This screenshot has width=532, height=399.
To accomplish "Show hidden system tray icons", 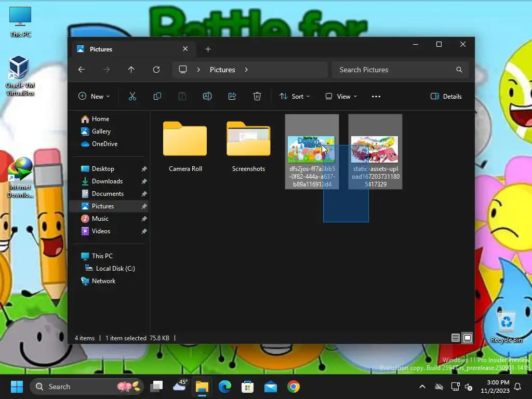I will point(422,387).
